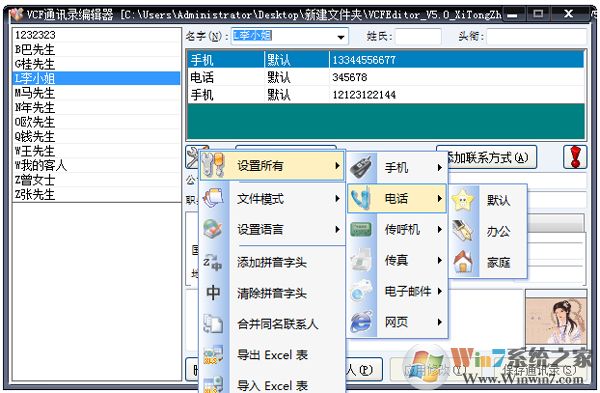Viewport: 600px width, 393px height.
Task: Click the pen icon beside 办公
Action: pos(463,231)
